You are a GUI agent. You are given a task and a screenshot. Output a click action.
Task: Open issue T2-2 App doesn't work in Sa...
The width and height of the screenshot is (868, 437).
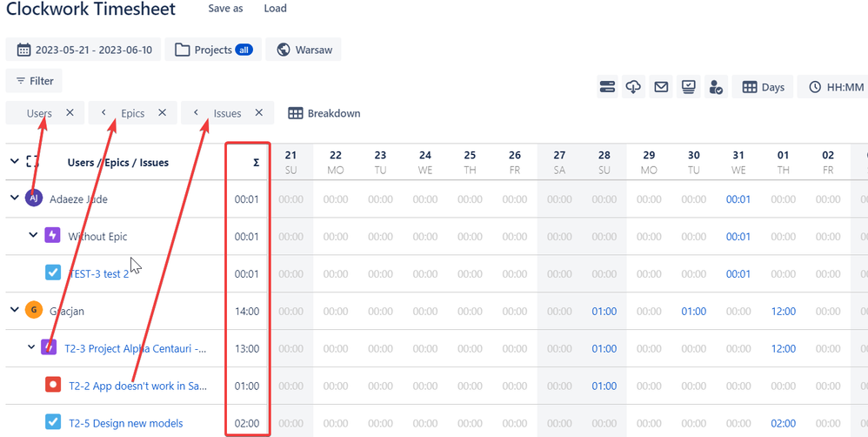[x=137, y=386]
